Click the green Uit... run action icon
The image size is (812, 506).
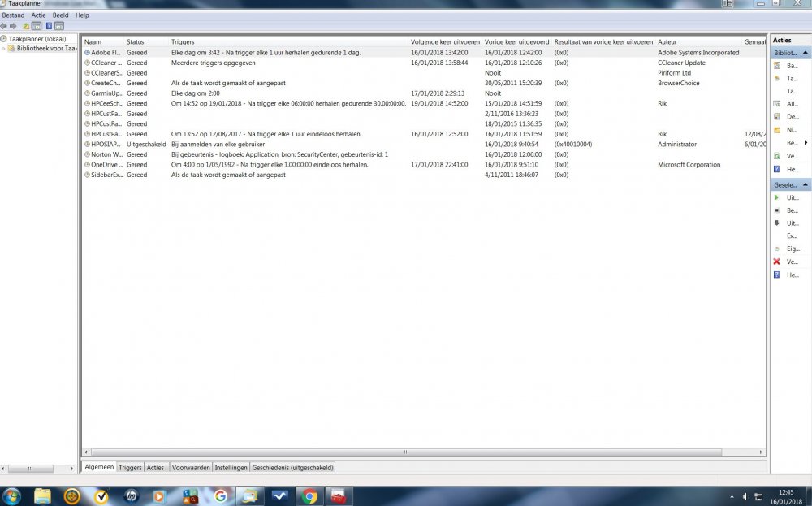pos(777,197)
